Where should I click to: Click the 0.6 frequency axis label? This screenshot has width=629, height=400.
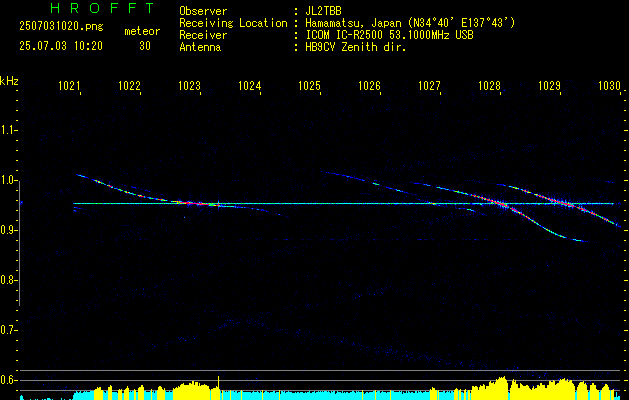(x=8, y=380)
